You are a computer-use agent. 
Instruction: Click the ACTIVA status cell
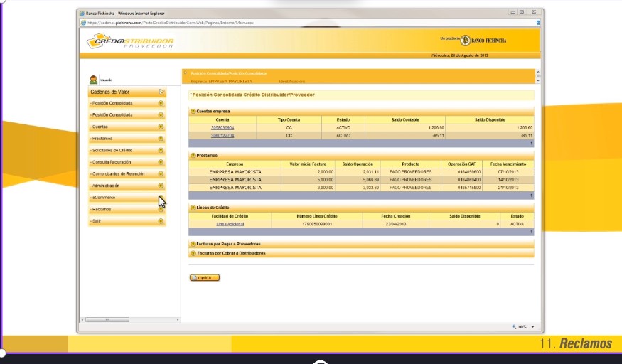pyautogui.click(x=517, y=225)
